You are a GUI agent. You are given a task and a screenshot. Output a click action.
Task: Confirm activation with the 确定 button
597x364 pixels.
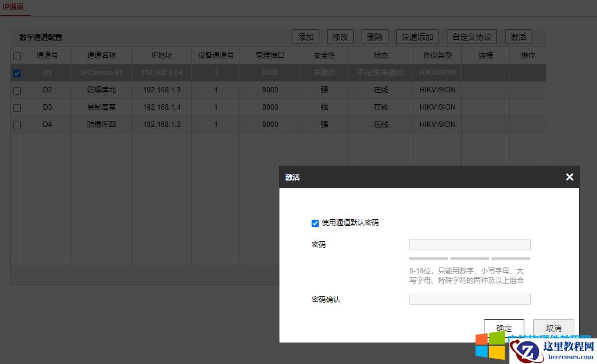[x=503, y=328]
